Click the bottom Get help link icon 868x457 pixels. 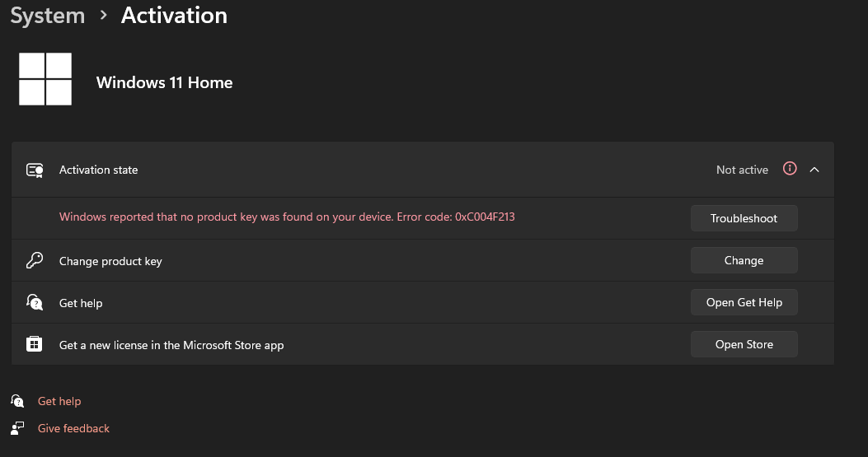tap(18, 401)
